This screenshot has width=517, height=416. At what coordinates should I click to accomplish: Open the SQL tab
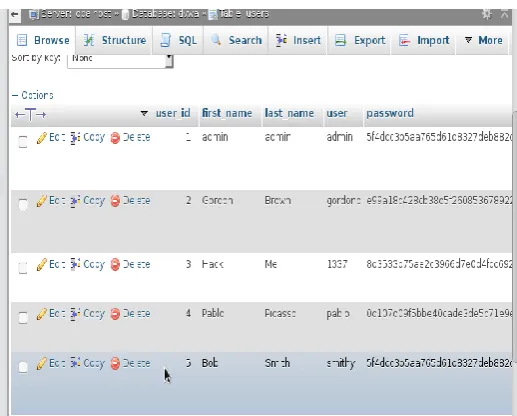point(178,40)
